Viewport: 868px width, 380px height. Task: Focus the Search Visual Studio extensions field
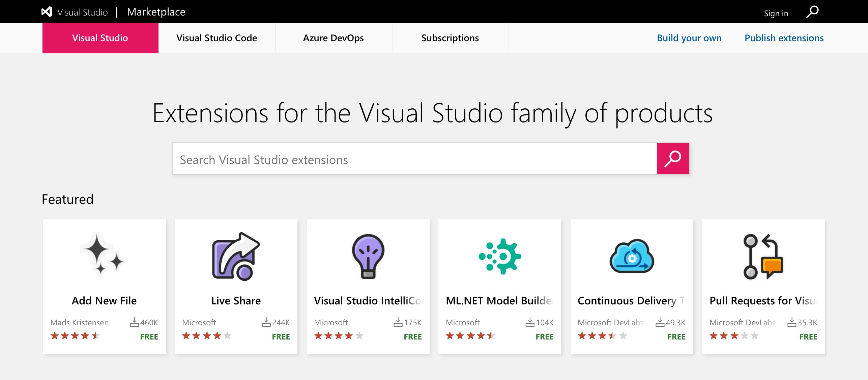[x=414, y=159]
